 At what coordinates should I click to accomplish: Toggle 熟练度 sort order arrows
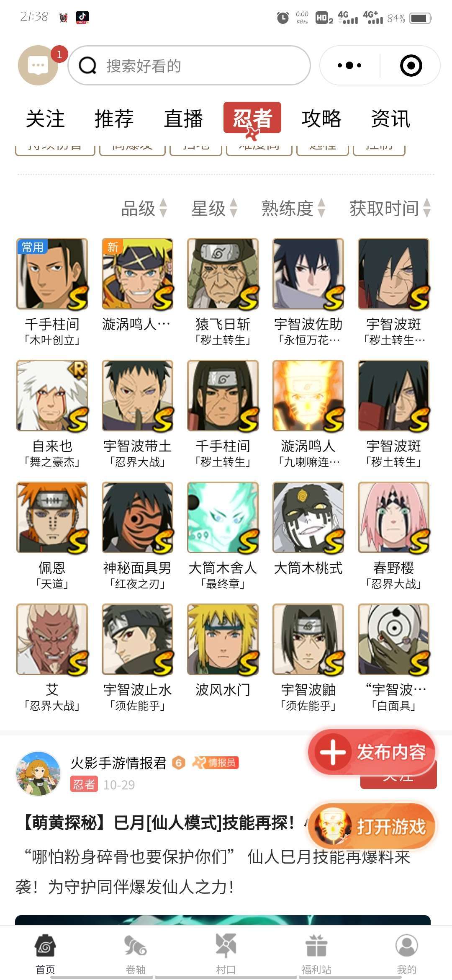(321, 208)
